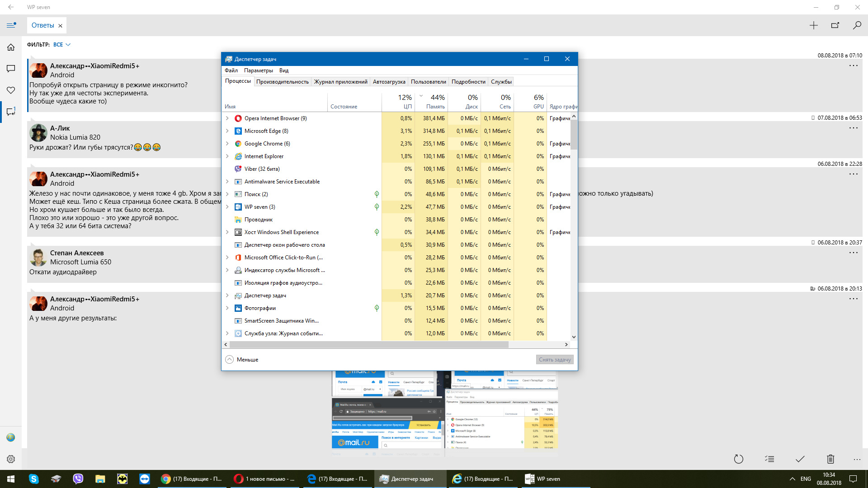Switch to Службы tab
This screenshot has height=488, width=868.
(x=501, y=82)
